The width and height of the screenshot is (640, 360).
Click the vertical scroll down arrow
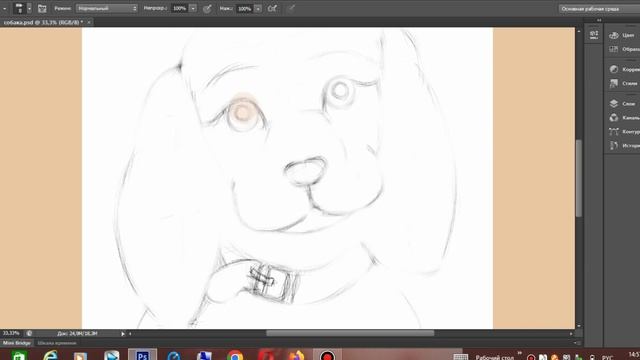point(578,326)
